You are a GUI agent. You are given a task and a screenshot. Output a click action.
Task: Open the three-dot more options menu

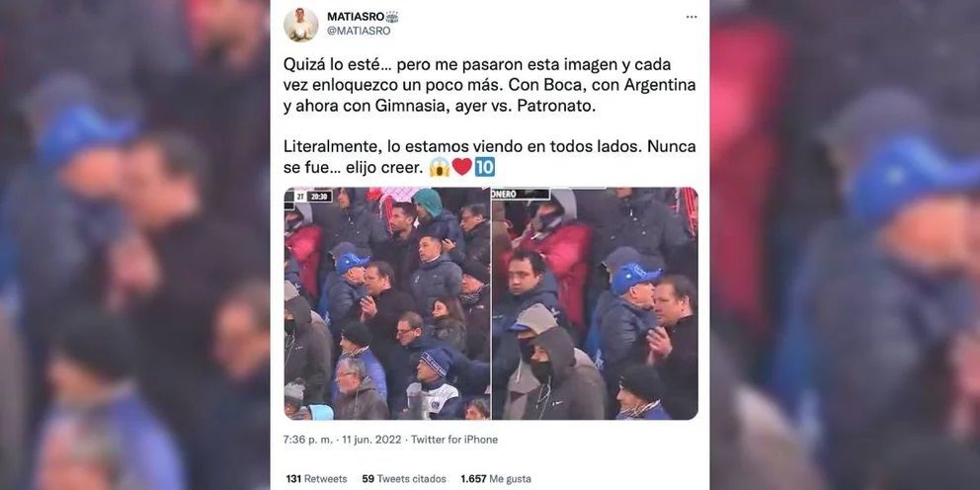click(692, 17)
